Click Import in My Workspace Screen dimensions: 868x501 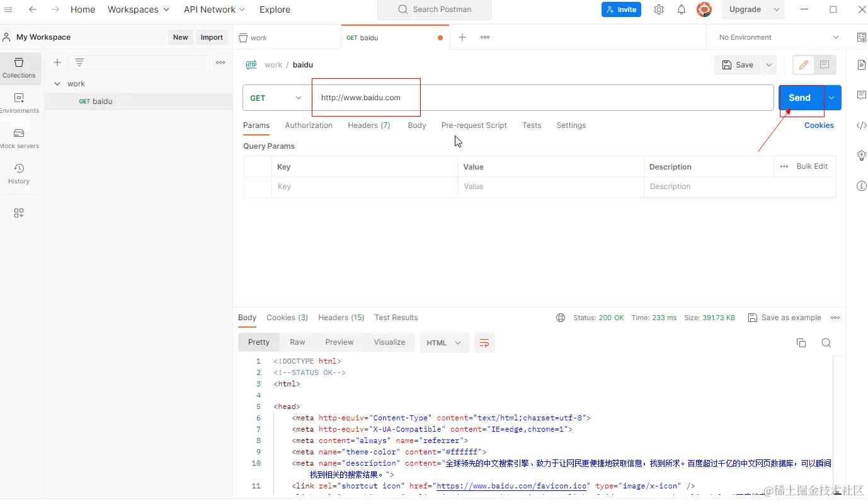(x=212, y=37)
